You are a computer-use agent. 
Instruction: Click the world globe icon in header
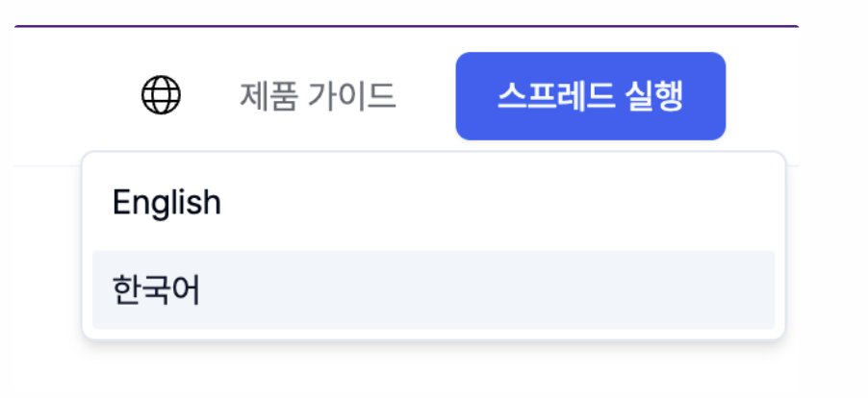coord(161,95)
